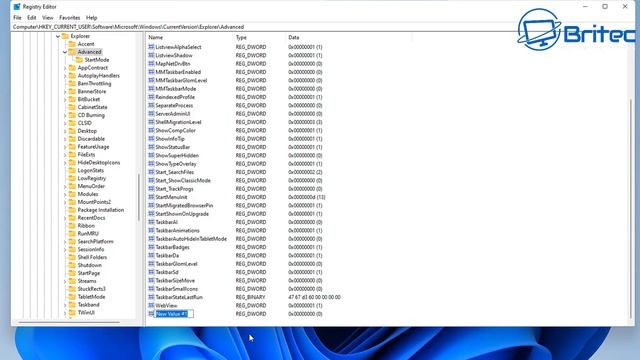Screen dimensions: 640x360
Task: Select the StartShownOnUpgrade value name
Action: 182,214
